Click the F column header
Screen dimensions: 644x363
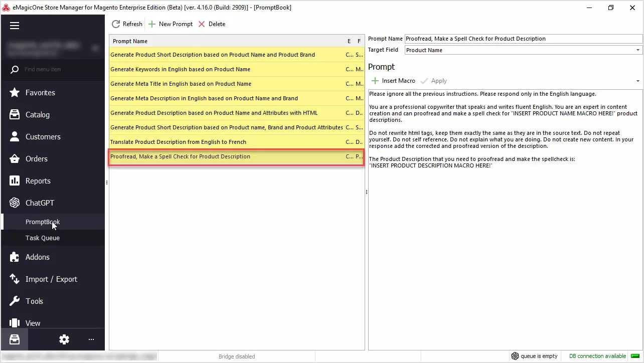pyautogui.click(x=359, y=41)
